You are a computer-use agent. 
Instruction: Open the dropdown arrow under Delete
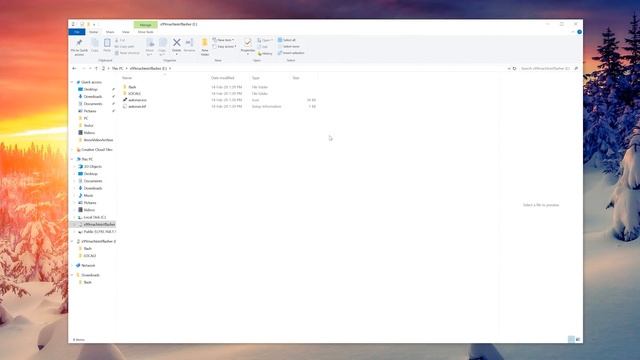[x=176, y=54]
